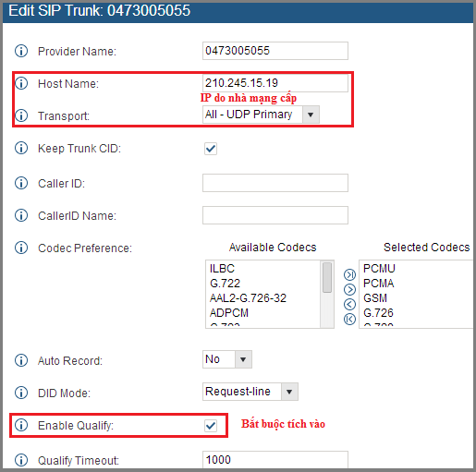Focus the Caller ID text field
Screen dimensions: 476x472
[x=275, y=183]
